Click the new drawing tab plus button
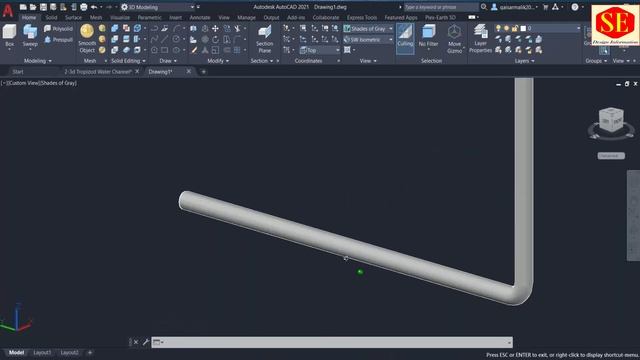Screen dimensions: 640x360 click(x=204, y=72)
